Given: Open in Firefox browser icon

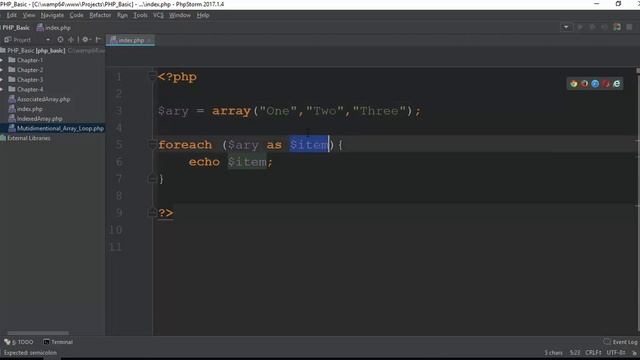Looking at the screenshot, I should point(584,84).
